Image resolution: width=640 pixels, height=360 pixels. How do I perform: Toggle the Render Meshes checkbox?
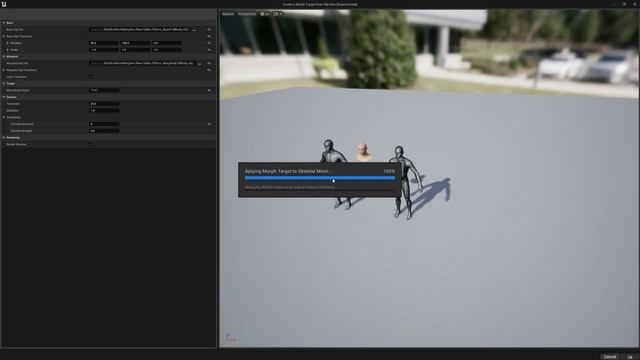tap(91, 144)
